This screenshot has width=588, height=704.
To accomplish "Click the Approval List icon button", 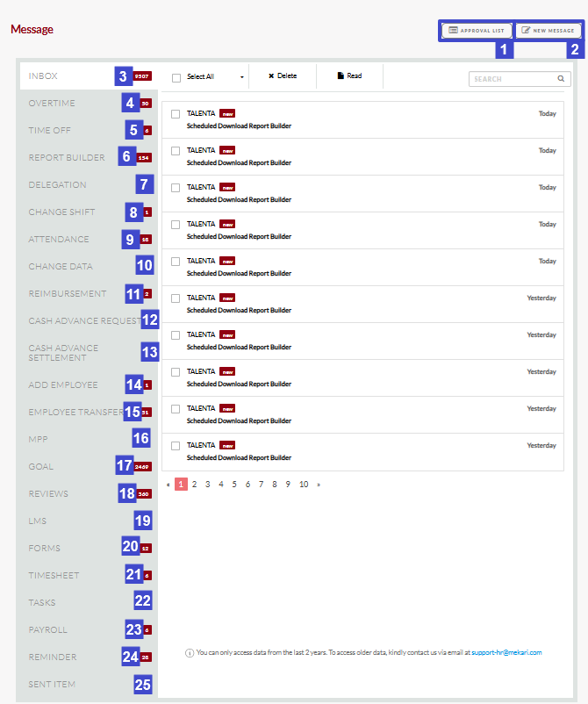I will 454,30.
